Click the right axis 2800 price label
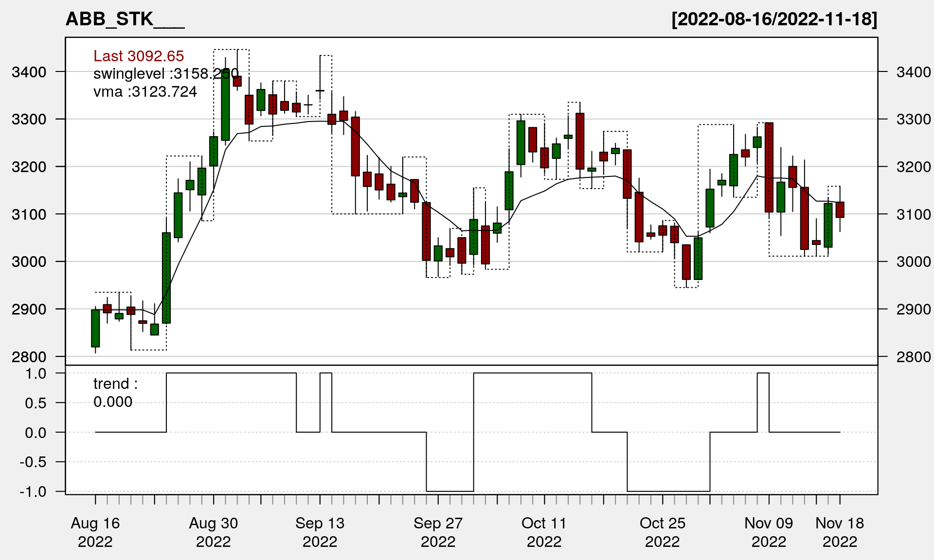934x560 pixels. (x=914, y=357)
